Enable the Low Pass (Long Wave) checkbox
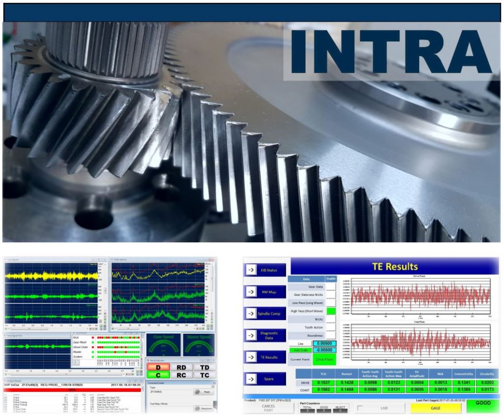The width and height of the screenshot is (504, 420). click(331, 303)
